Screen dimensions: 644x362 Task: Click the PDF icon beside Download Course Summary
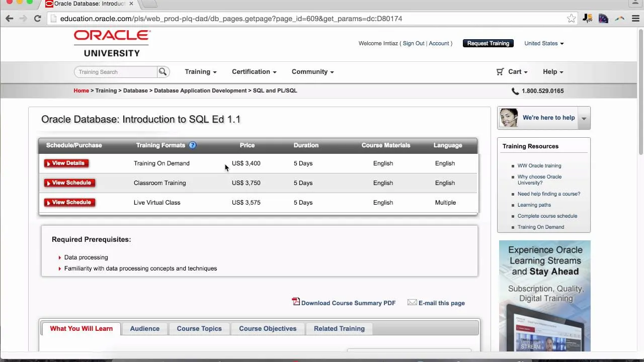(x=296, y=302)
